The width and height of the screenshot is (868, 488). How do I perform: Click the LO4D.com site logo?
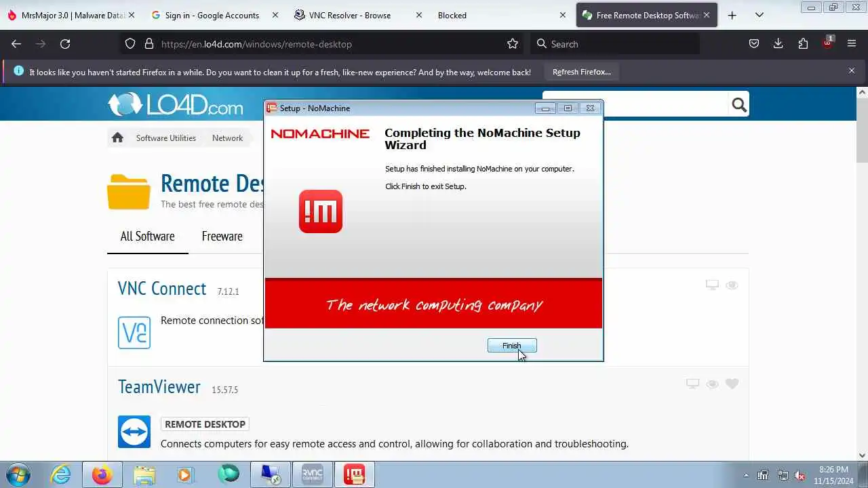[x=175, y=105]
